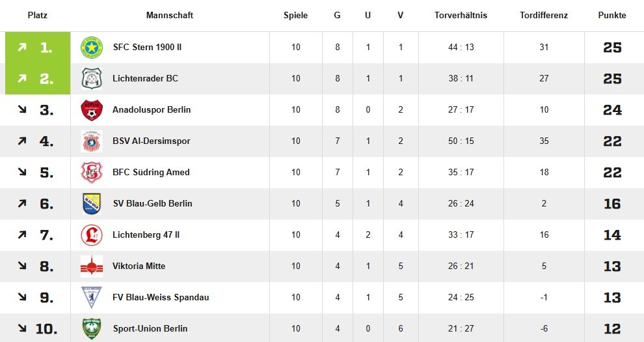Go to the Viktoria Mitte team link
644x342 pixels.
(139, 266)
